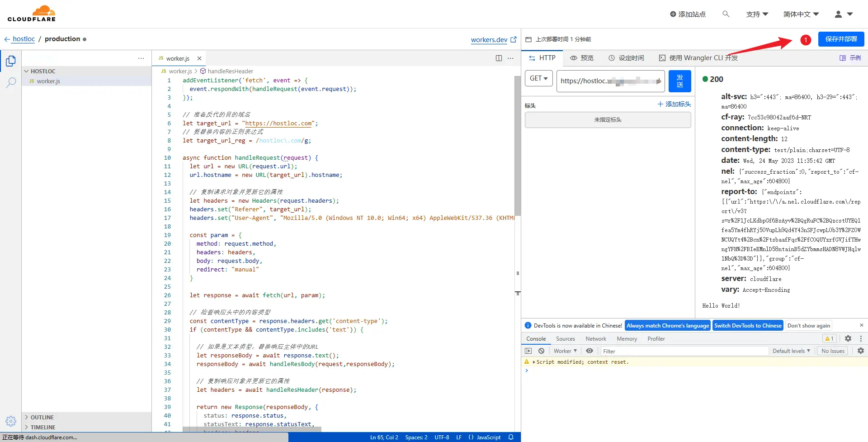This screenshot has height=442, width=868.
Task: Open the Default levels dropdown
Action: coord(791,351)
